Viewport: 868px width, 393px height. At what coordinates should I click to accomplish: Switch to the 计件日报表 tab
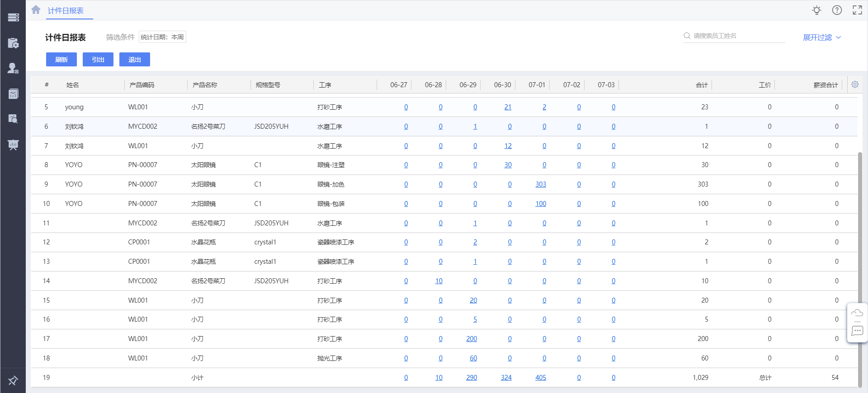(66, 10)
